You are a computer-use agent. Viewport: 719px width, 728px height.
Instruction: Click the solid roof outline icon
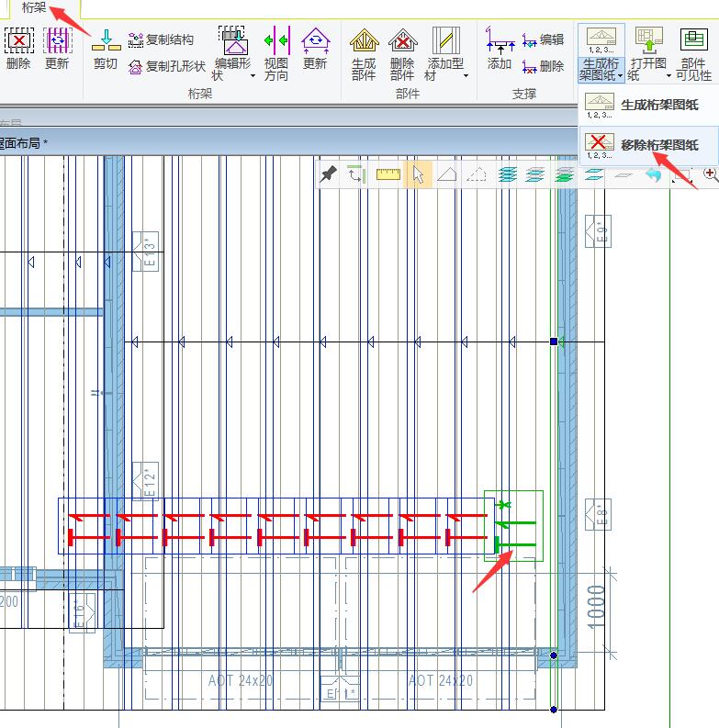(x=447, y=175)
